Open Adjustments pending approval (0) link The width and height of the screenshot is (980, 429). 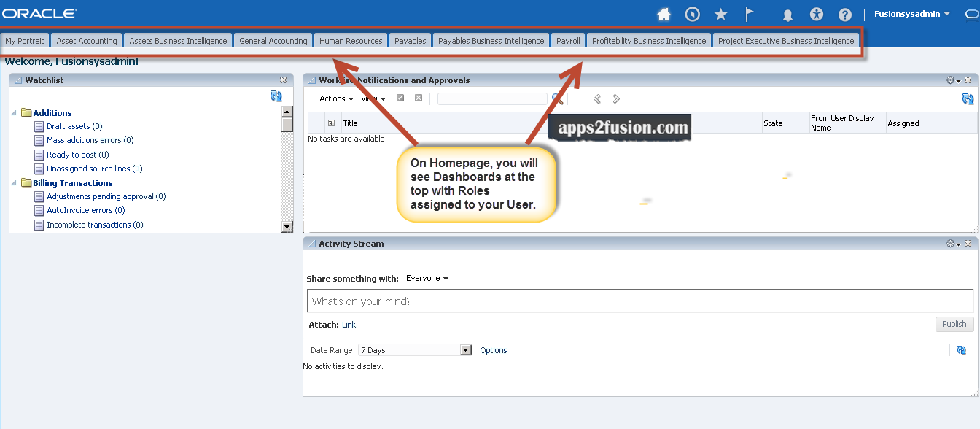[106, 196]
